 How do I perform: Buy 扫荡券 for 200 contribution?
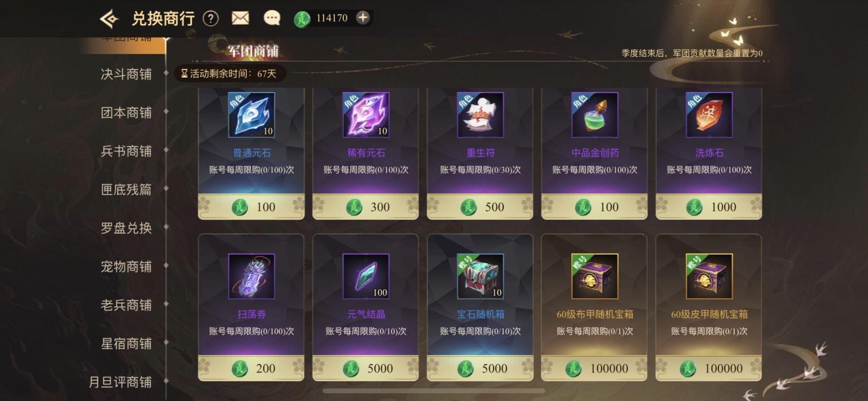click(x=251, y=368)
